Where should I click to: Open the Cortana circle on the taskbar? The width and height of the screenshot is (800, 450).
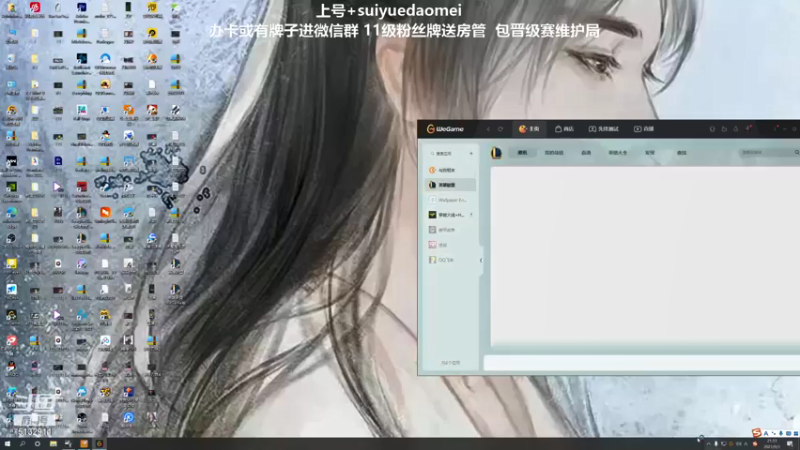coord(37,444)
